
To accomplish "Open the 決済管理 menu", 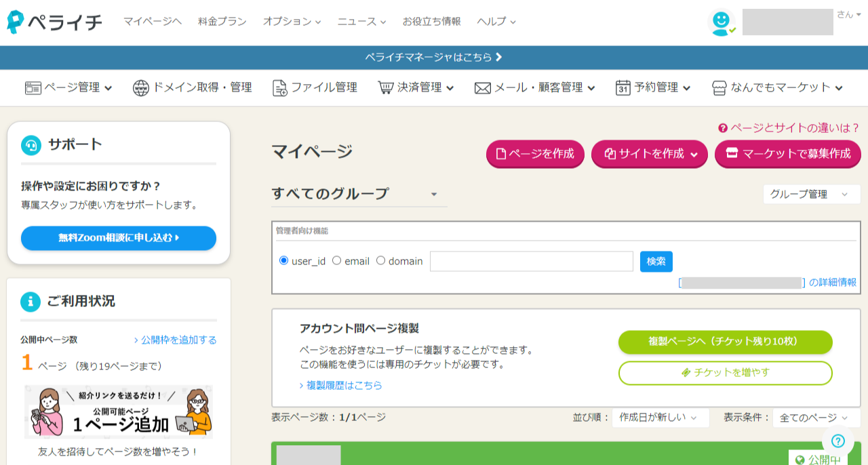I will pos(416,87).
